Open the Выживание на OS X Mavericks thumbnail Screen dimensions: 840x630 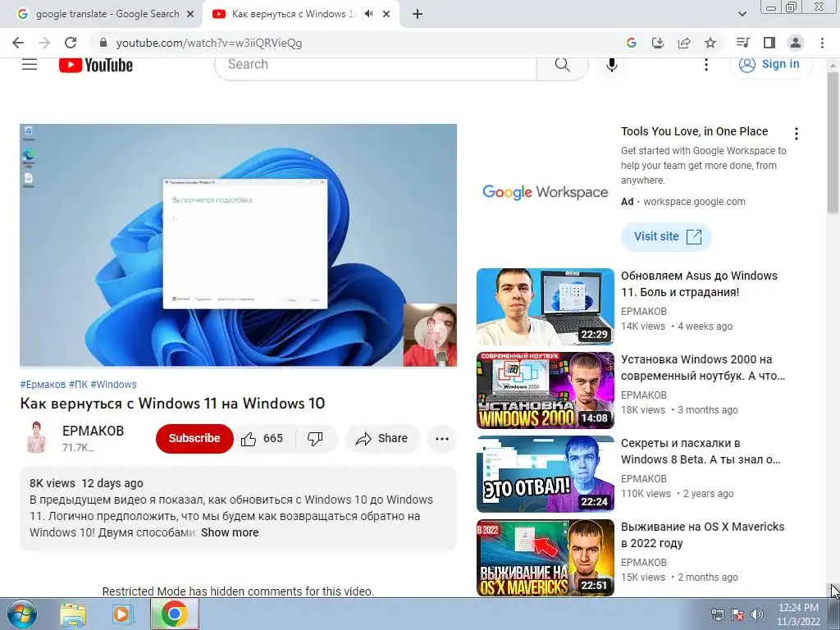(x=546, y=558)
